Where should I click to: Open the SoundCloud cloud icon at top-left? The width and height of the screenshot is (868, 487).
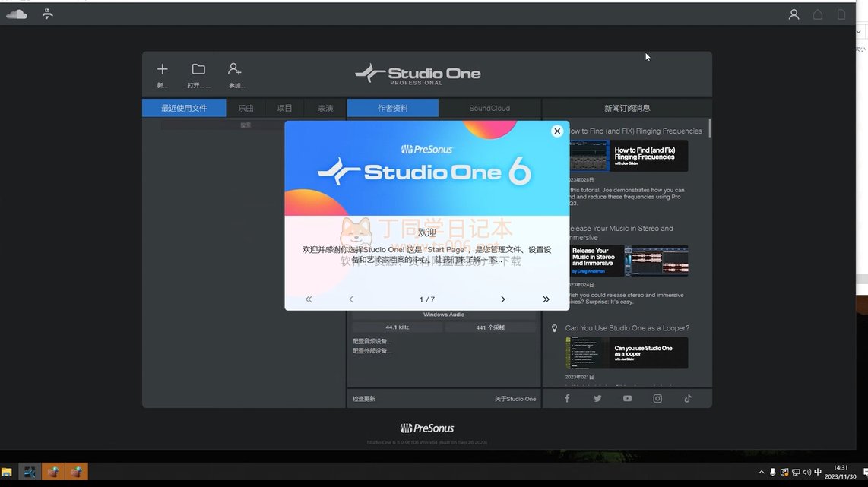pyautogui.click(x=17, y=14)
